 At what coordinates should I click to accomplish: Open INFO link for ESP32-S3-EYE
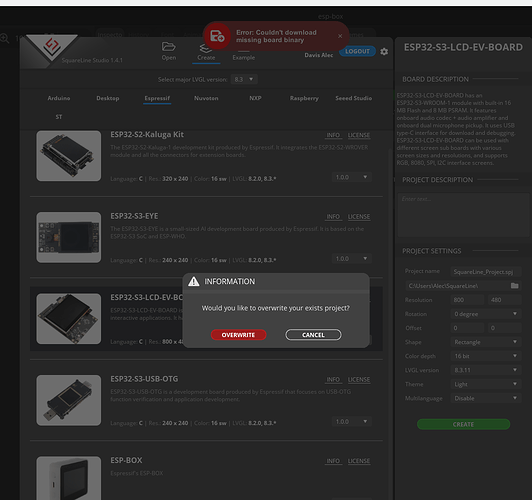click(x=333, y=216)
